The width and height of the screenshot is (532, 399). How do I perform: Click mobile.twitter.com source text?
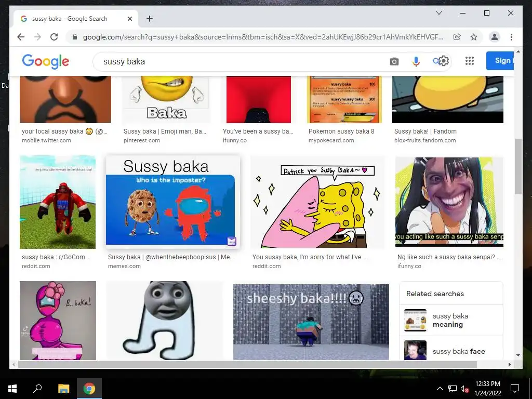(x=46, y=140)
